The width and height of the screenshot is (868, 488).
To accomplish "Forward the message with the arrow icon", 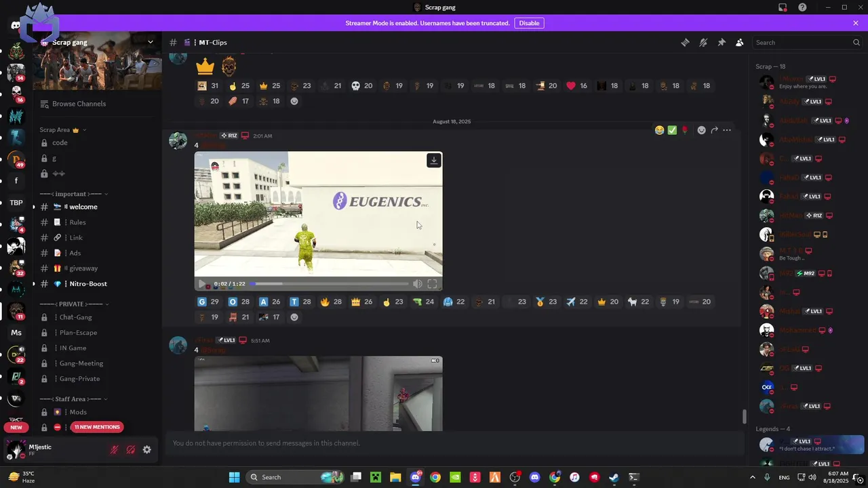I will 714,130.
